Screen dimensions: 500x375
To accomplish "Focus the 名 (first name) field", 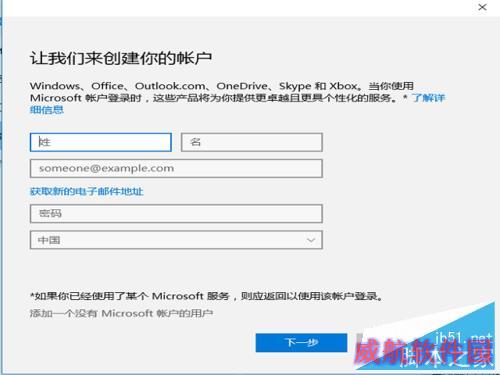I will coord(252,142).
